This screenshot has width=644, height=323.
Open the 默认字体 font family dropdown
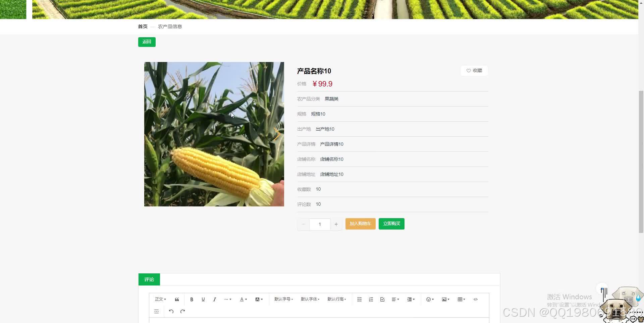coord(310,299)
